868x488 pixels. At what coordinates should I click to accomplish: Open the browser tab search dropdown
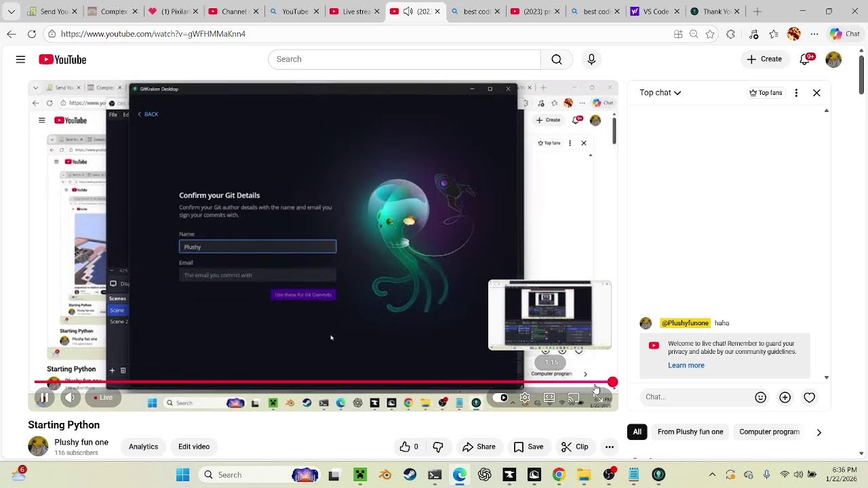(11, 12)
